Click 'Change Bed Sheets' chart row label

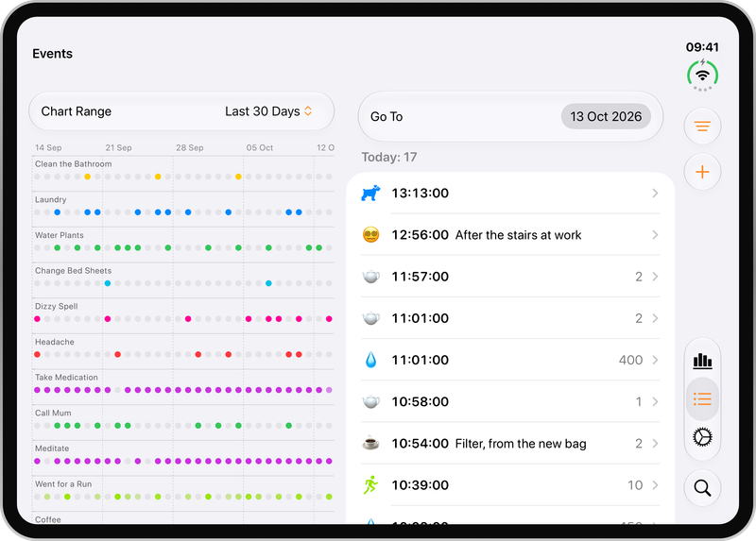coord(74,271)
